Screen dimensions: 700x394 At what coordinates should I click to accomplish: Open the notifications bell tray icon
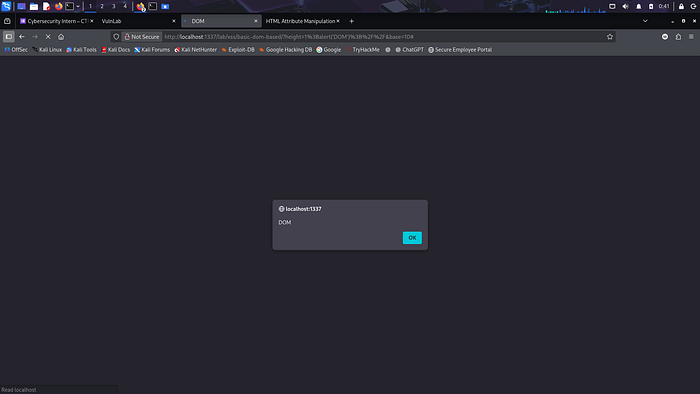[638, 6]
